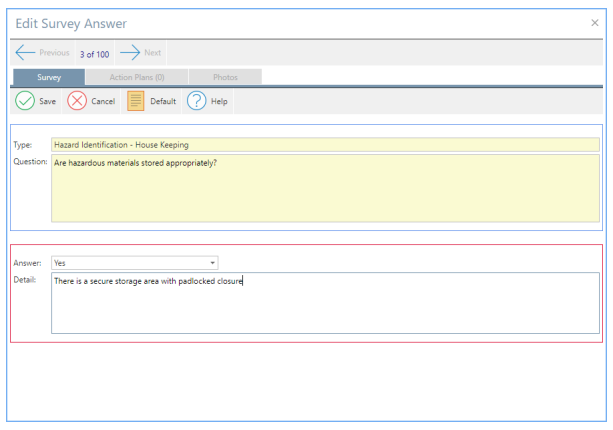
Task: Click the blue question mark Help icon
Action: pos(197,101)
